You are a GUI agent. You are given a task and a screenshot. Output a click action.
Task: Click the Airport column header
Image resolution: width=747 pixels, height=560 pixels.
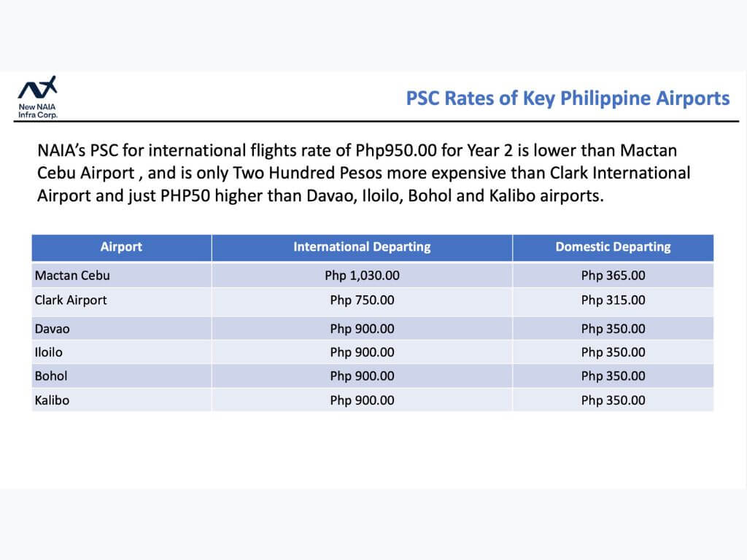tap(122, 247)
